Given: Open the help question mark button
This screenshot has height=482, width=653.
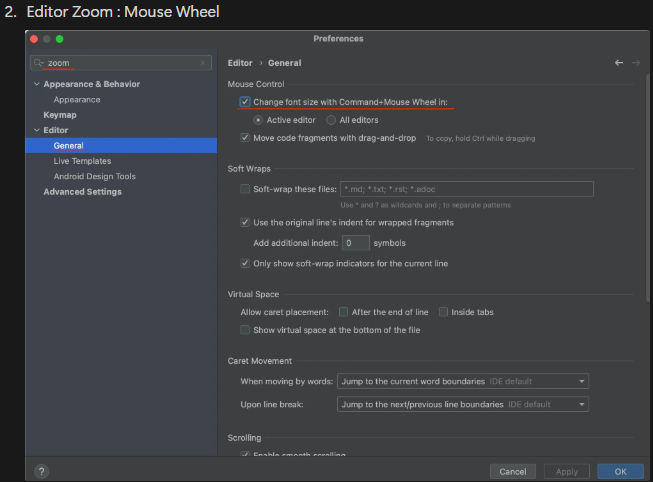Looking at the screenshot, I should 41,471.
